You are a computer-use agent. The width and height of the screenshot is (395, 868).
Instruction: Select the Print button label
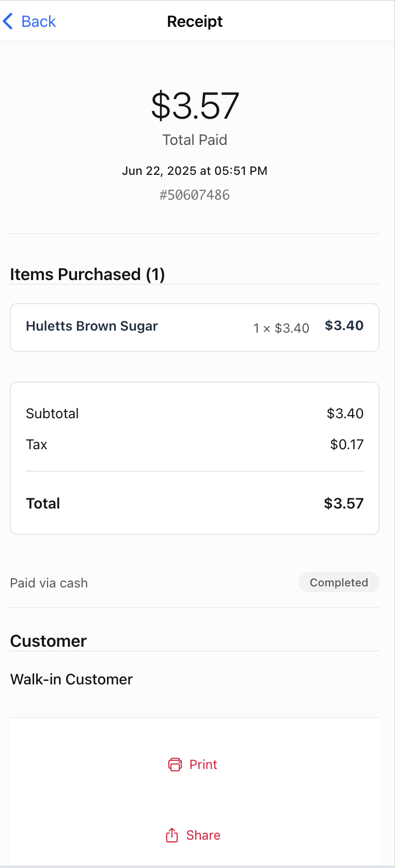[x=203, y=764]
